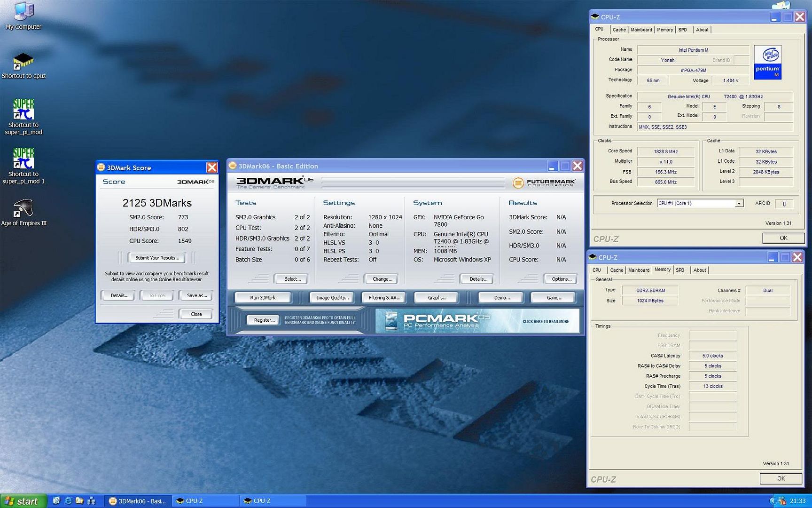Switch to first CPU-Z taskbar button
812x508 pixels.
(205, 501)
